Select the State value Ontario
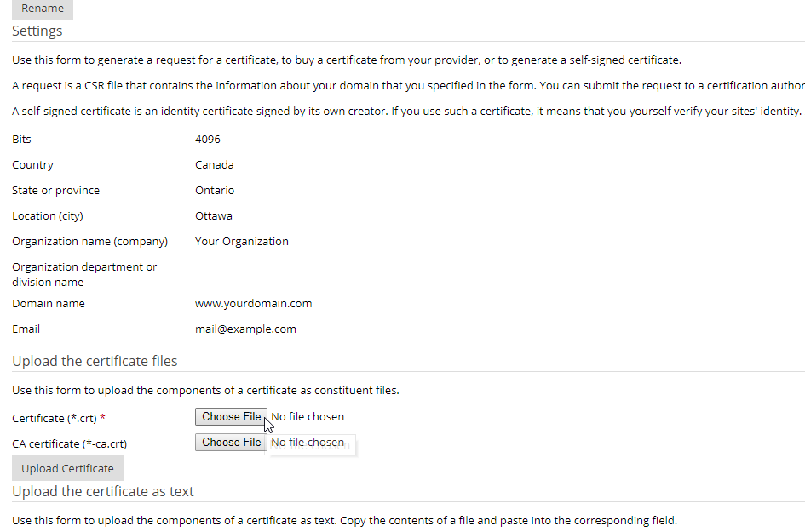Viewport: 805px width, 532px height. click(215, 191)
